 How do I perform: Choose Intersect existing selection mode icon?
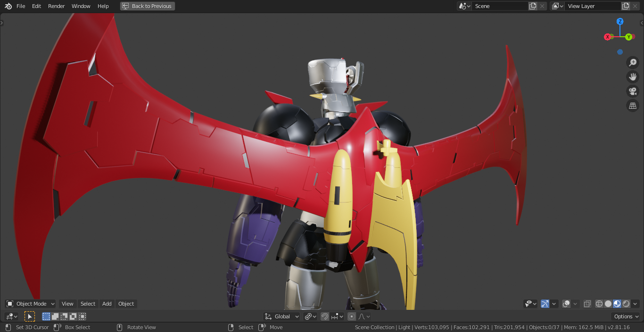[x=82, y=316]
